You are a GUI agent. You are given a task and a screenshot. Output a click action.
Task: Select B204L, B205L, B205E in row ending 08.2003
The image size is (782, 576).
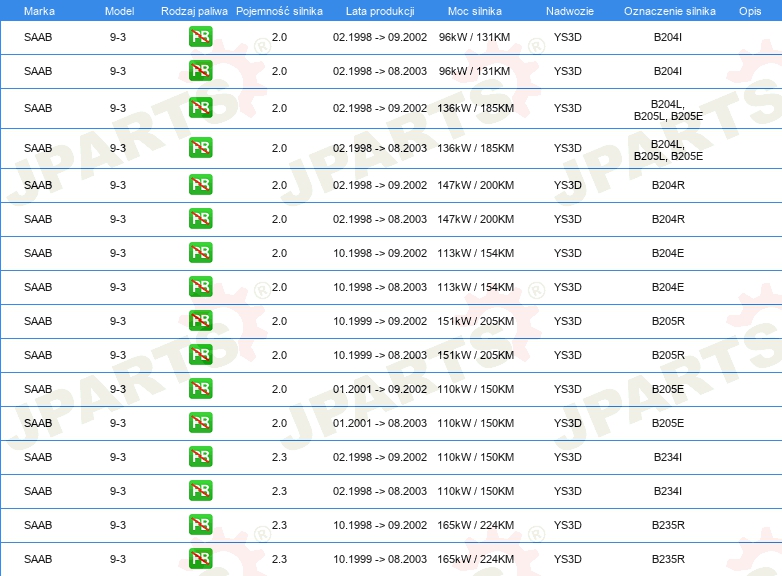[x=668, y=150]
